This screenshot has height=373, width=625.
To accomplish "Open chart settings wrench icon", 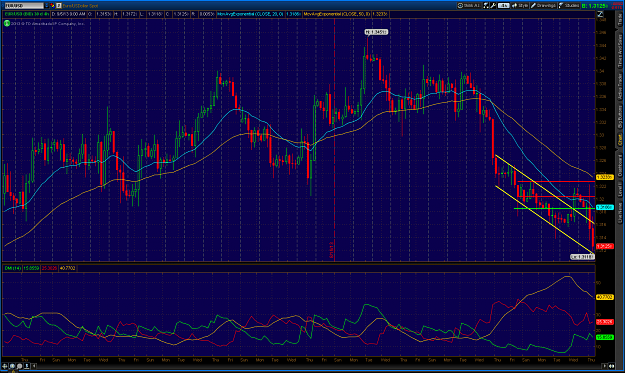I will [493, 5].
